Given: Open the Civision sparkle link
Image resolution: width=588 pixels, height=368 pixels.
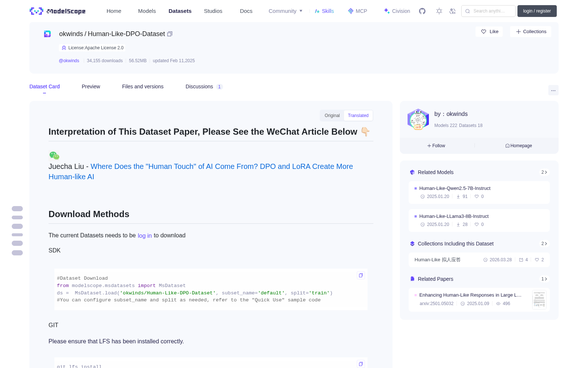Looking at the screenshot, I should [x=397, y=11].
